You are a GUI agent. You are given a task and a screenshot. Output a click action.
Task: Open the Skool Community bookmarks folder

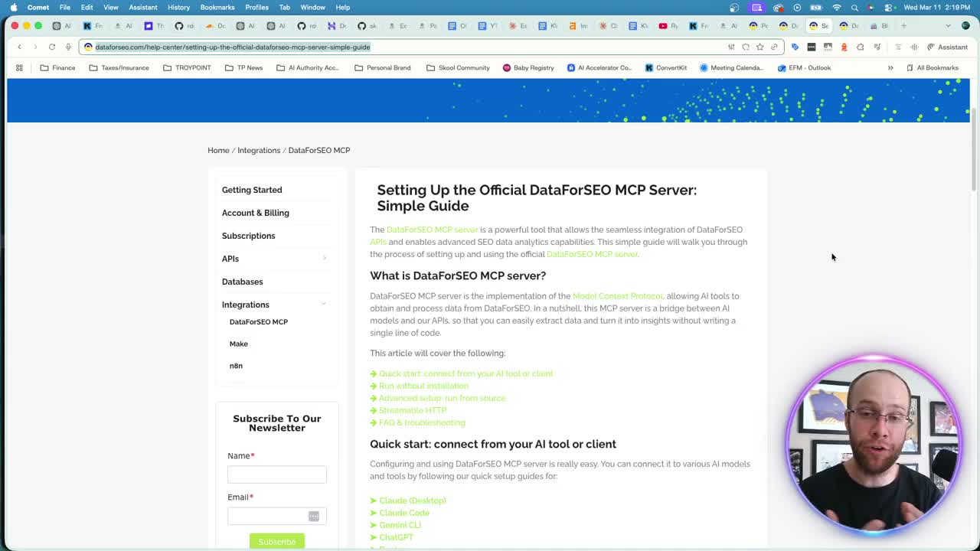[457, 67]
